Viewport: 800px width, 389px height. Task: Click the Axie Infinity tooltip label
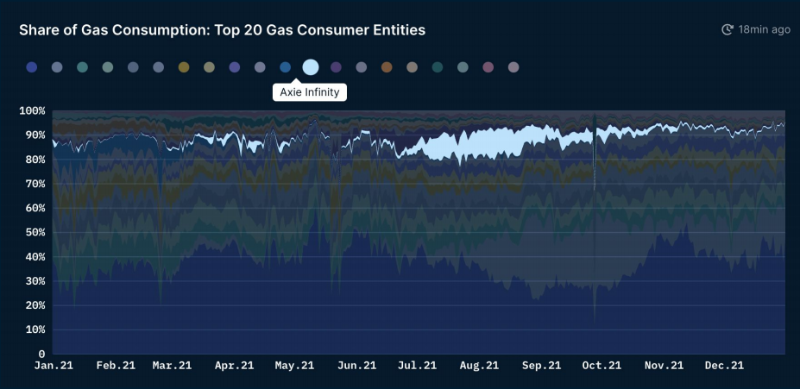(310, 92)
